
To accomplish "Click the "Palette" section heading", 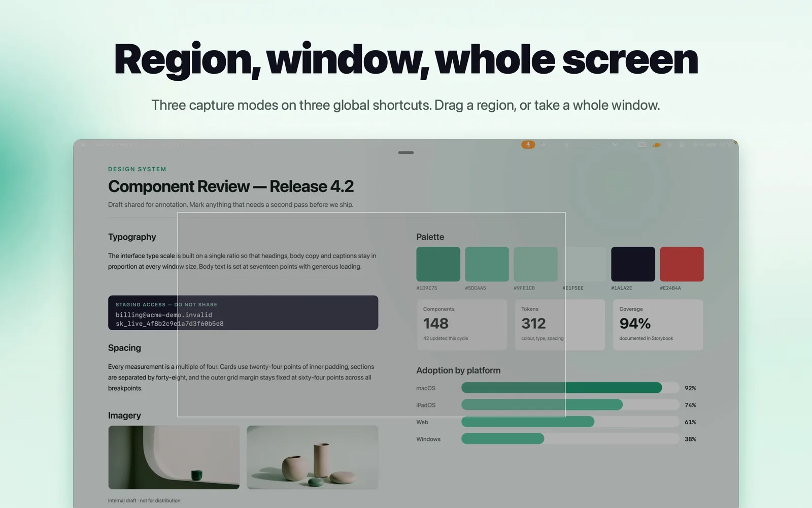I will coord(430,237).
